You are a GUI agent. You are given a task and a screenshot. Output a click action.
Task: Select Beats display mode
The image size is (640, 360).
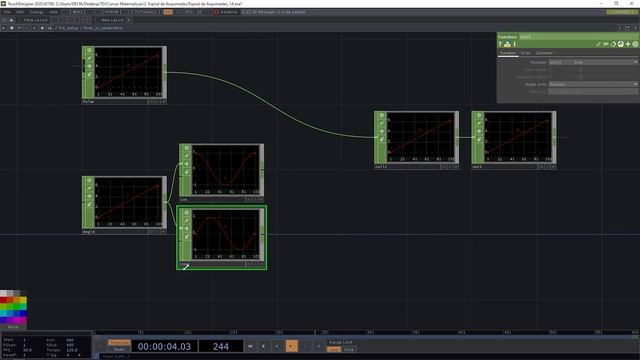(119, 349)
